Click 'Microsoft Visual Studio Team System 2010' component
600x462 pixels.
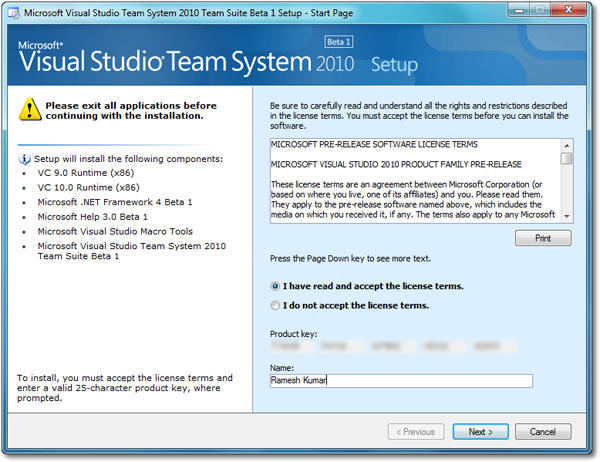pos(132,251)
